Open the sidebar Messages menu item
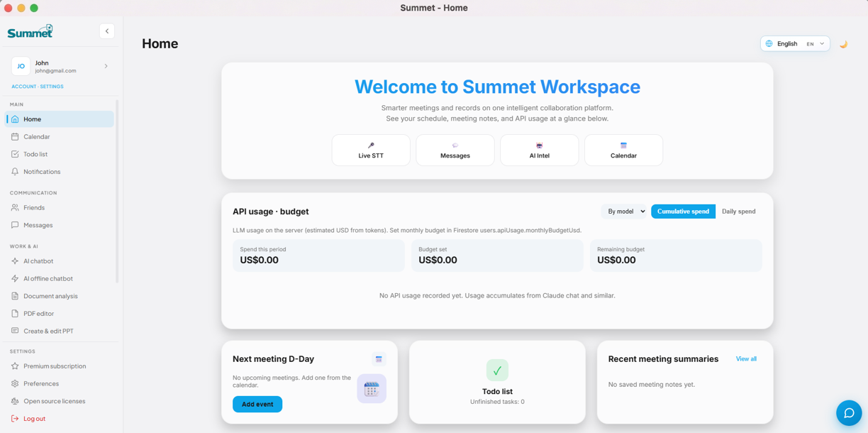This screenshot has height=433, width=868. point(60,225)
